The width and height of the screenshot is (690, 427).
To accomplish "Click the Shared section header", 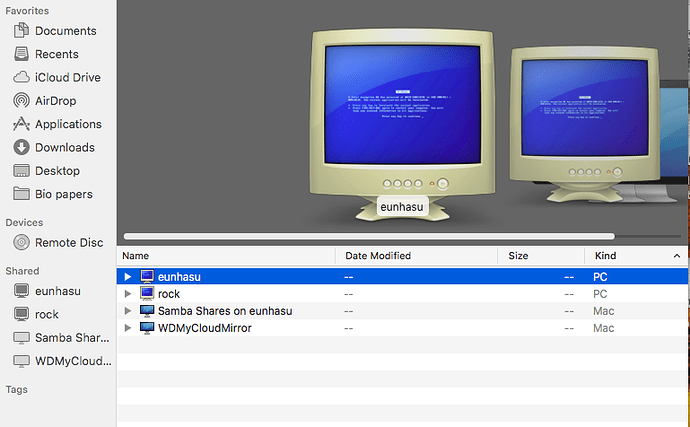I will pos(22,271).
